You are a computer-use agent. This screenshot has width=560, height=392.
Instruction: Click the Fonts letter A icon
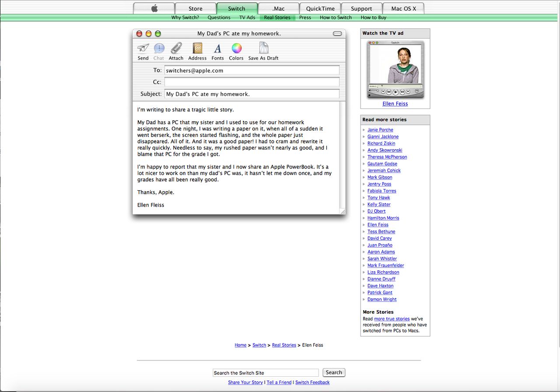pos(217,48)
